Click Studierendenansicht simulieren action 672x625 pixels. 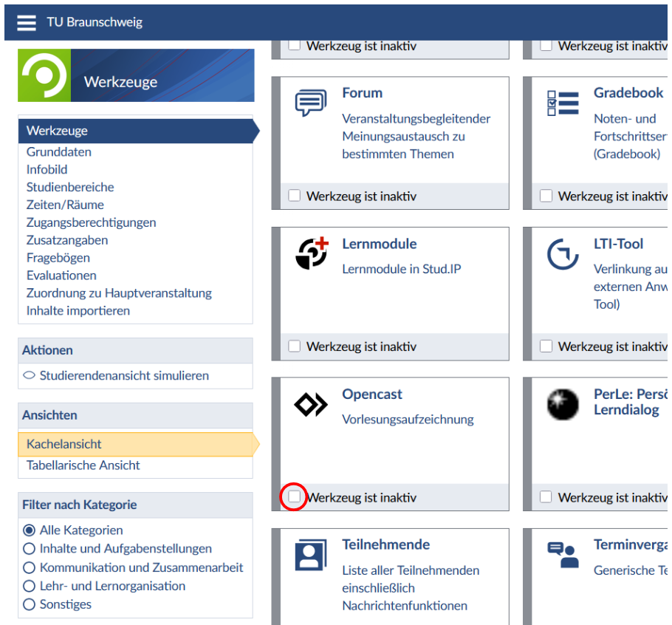point(124,375)
